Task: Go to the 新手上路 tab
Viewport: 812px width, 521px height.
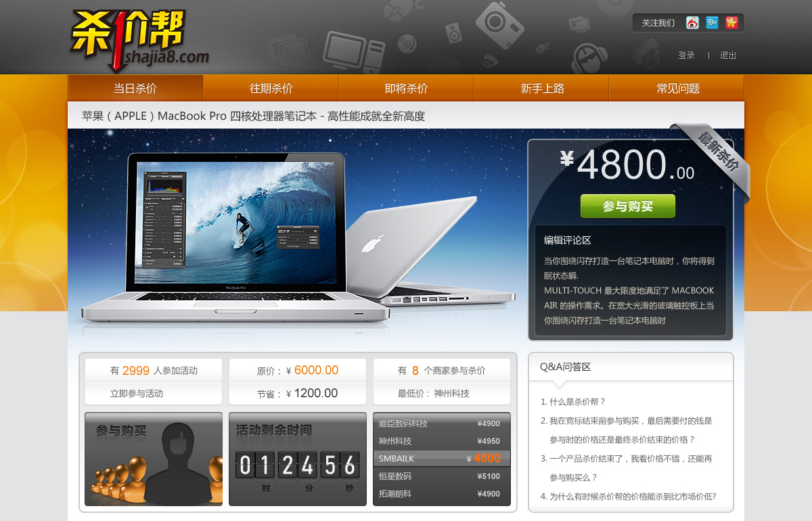Action: [541, 88]
